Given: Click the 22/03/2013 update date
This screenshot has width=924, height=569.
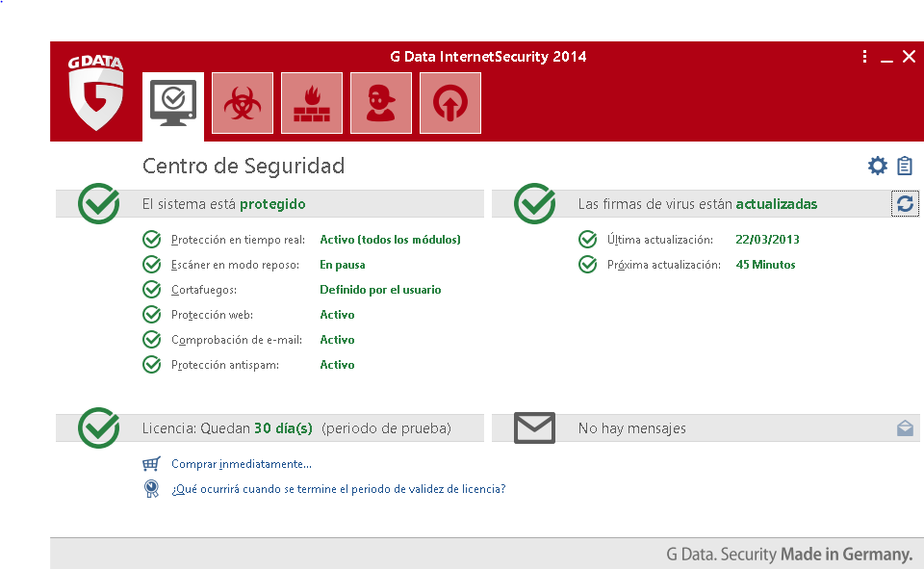Looking at the screenshot, I should coord(767,240).
